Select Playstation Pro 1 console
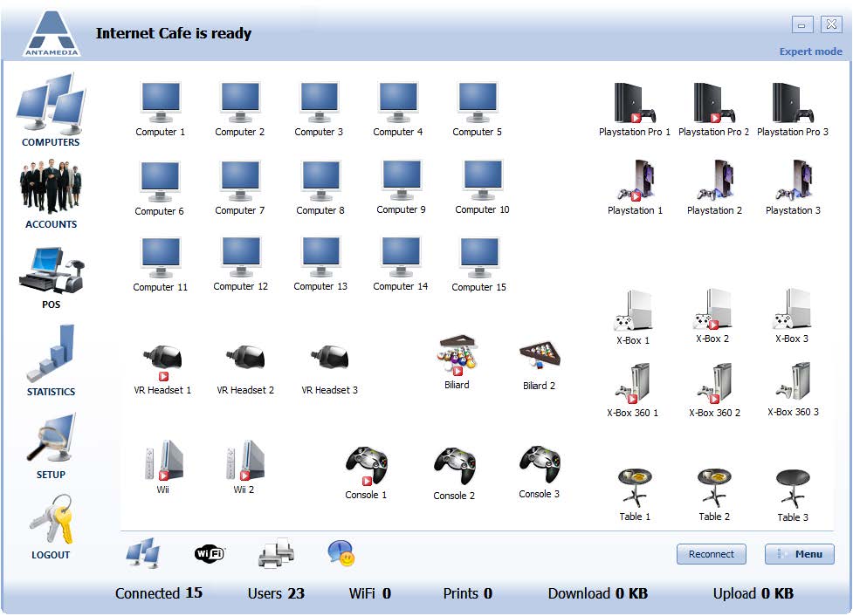 coord(635,109)
